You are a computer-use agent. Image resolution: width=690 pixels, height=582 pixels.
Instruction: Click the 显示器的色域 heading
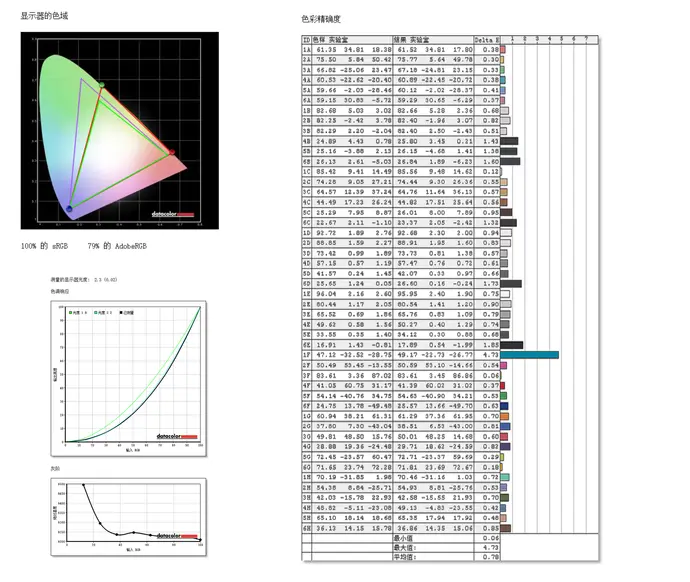pyautogui.click(x=45, y=17)
